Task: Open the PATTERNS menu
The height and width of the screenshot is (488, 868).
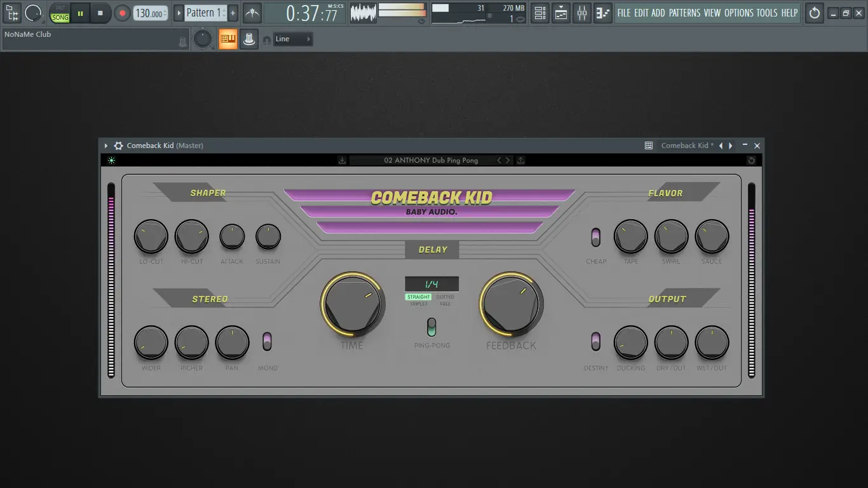Action: [685, 13]
